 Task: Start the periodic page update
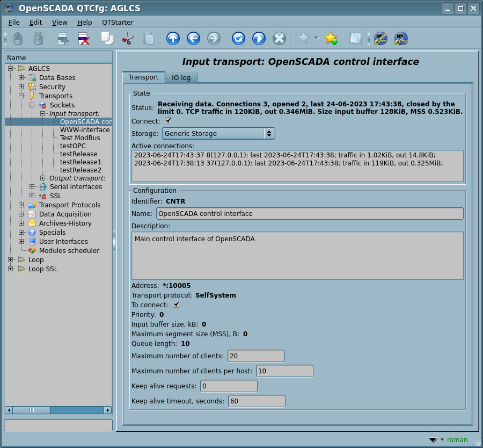tap(259, 39)
